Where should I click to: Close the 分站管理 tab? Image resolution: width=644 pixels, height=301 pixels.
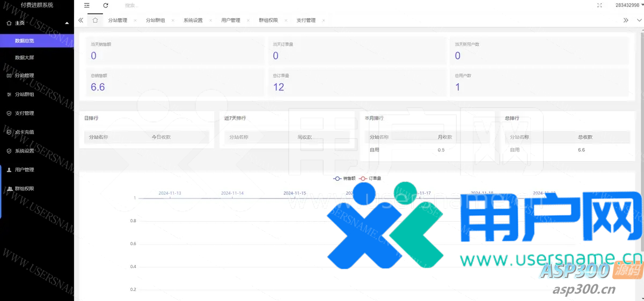(x=135, y=20)
